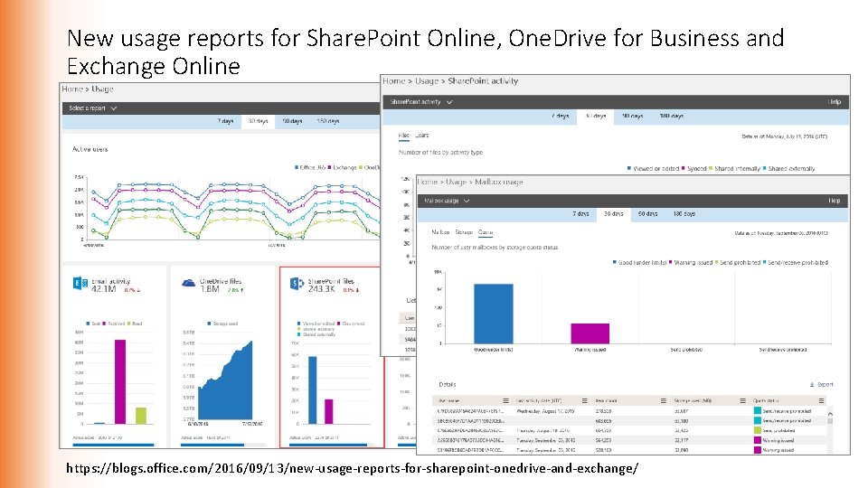
Task: Select 30 days in the Usage window
Action: click(258, 121)
